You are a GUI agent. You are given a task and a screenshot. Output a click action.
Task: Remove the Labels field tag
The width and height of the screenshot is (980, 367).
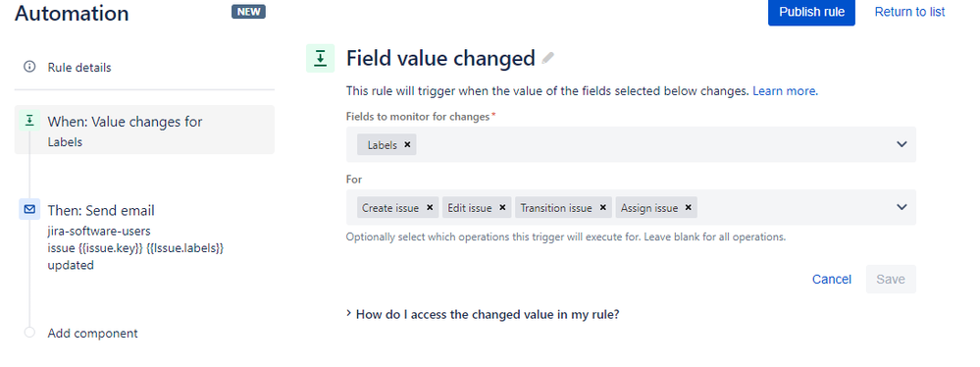coord(407,144)
